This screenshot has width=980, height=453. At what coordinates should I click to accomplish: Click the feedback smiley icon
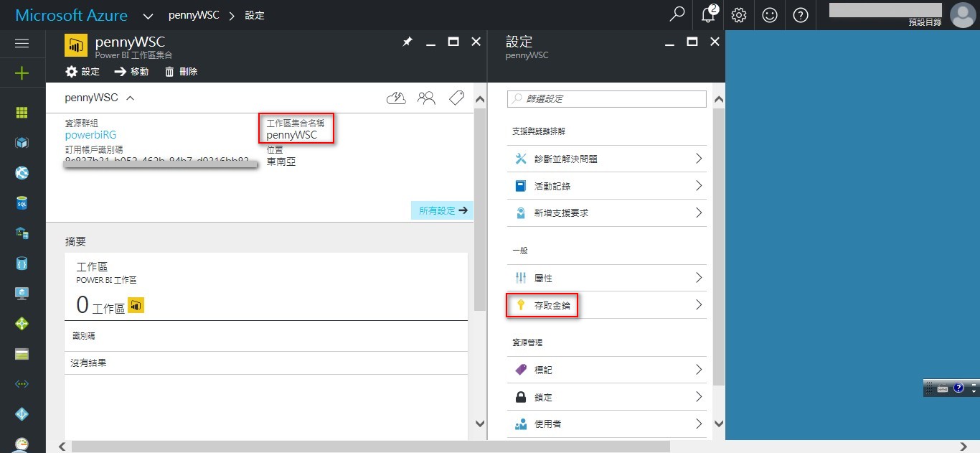point(770,15)
